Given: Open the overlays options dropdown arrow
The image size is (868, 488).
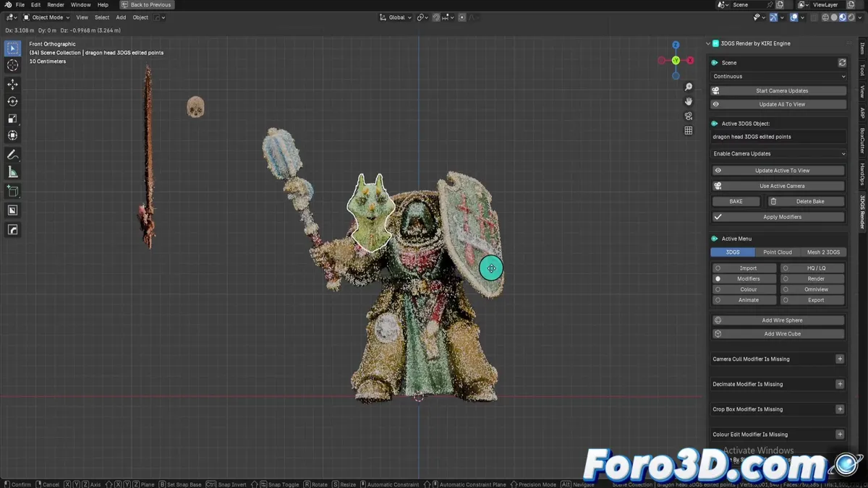Looking at the screenshot, I should coord(801,17).
